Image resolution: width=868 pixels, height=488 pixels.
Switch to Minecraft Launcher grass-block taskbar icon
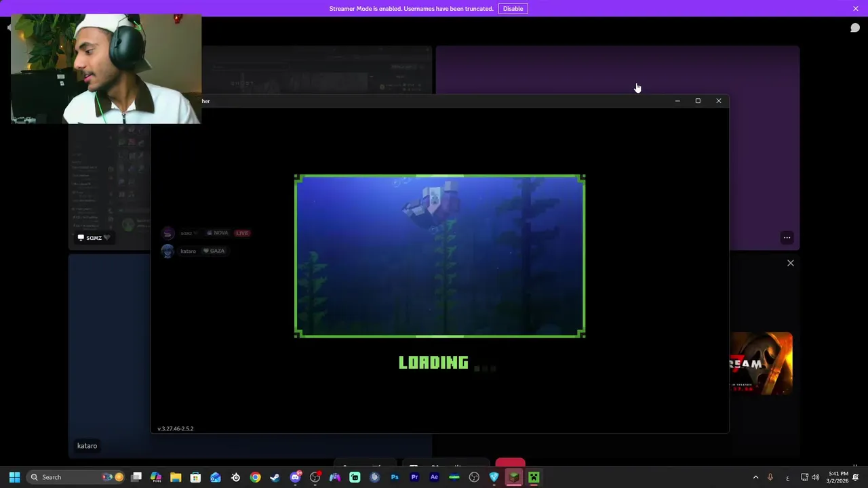[514, 477]
